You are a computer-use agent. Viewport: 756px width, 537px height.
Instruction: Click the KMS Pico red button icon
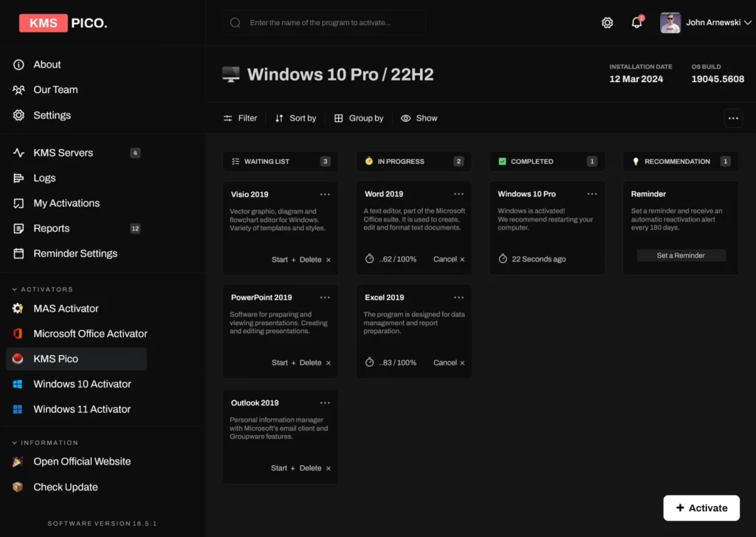click(18, 359)
